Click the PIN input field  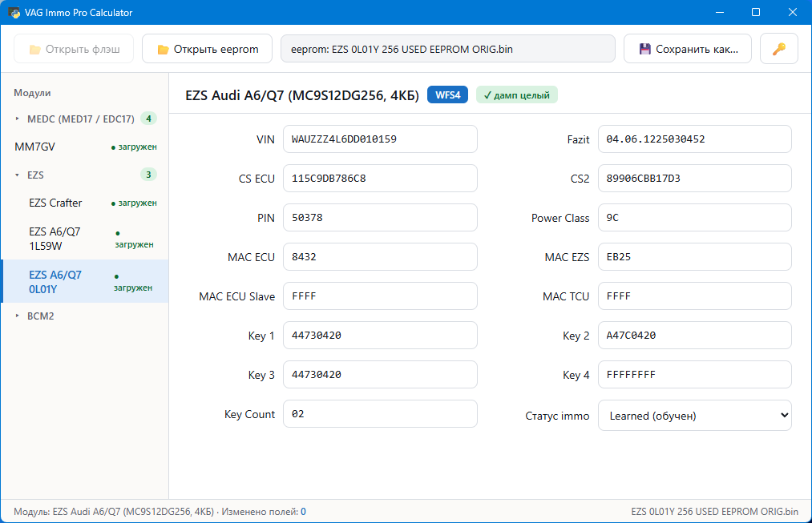380,218
